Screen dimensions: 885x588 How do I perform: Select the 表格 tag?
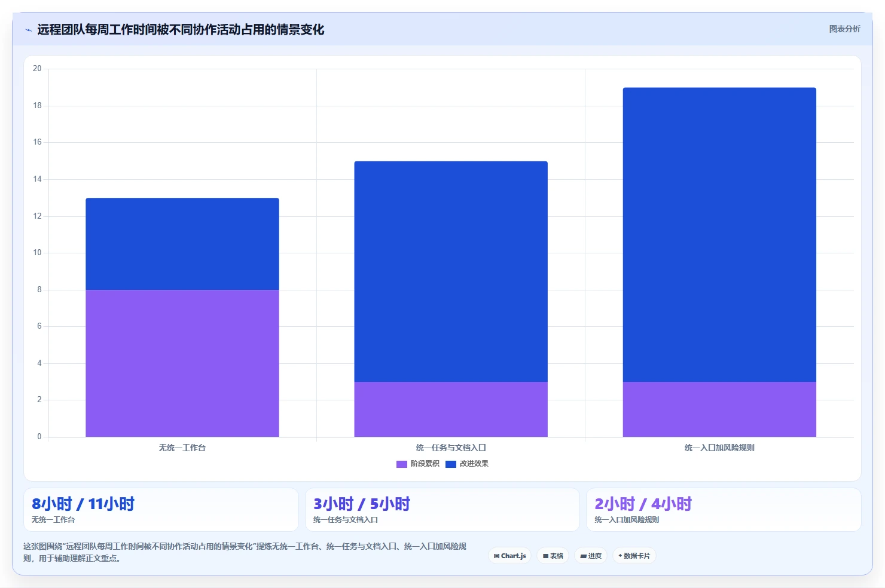click(x=553, y=556)
